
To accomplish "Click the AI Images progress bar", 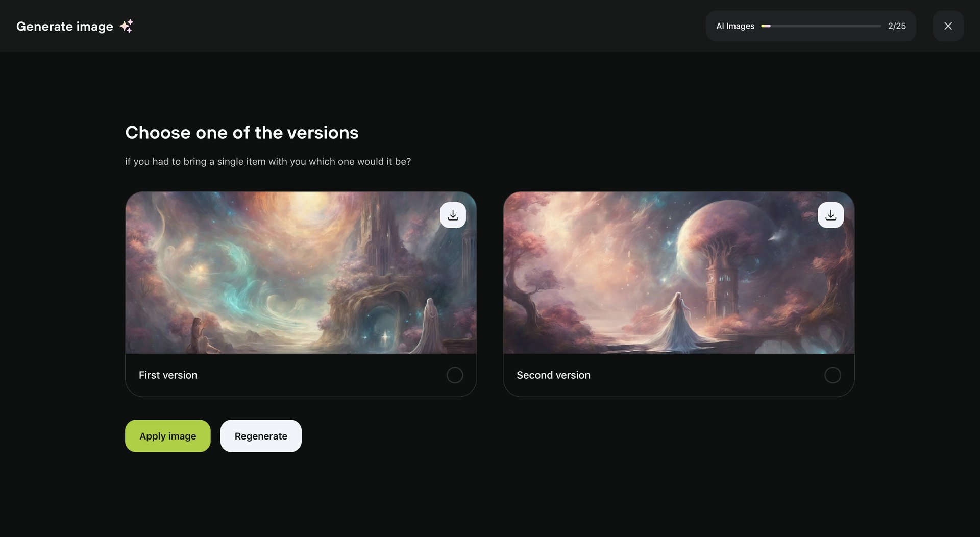I will (x=821, y=26).
